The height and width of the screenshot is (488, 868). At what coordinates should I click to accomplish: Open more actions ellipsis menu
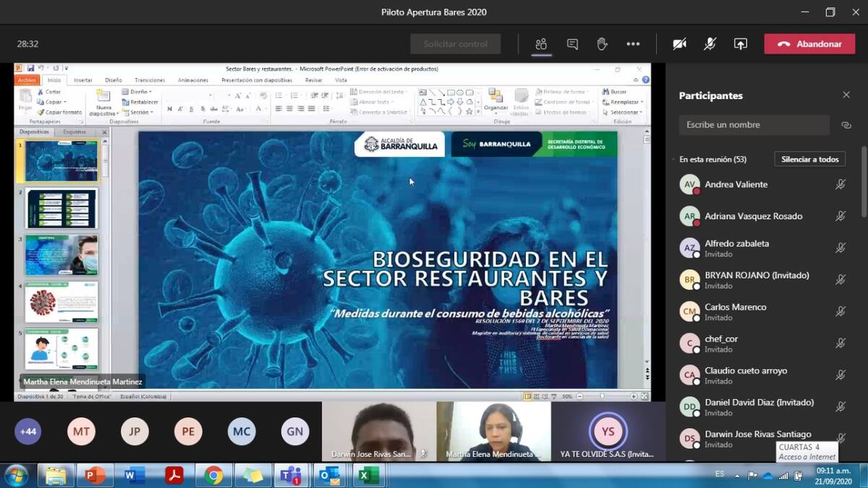pos(633,44)
